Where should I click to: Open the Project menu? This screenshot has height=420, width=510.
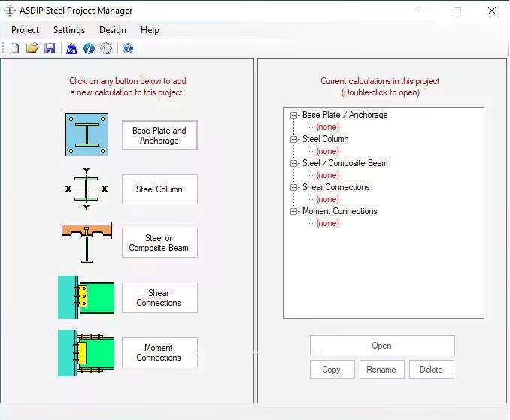point(25,30)
